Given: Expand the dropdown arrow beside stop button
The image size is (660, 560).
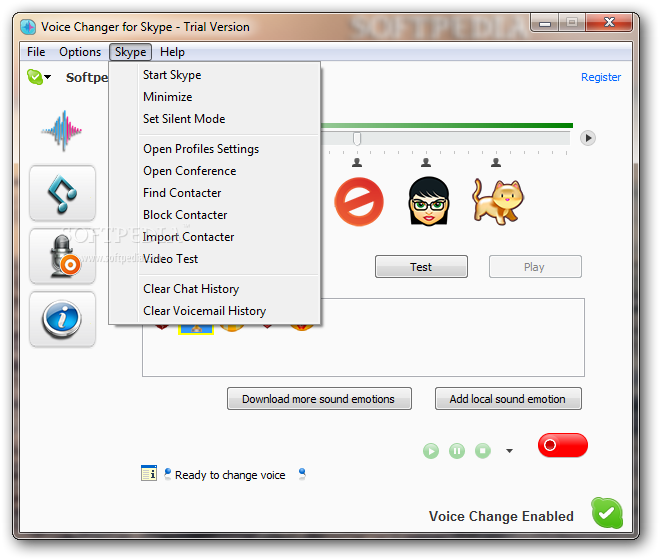Looking at the screenshot, I should 509,451.
